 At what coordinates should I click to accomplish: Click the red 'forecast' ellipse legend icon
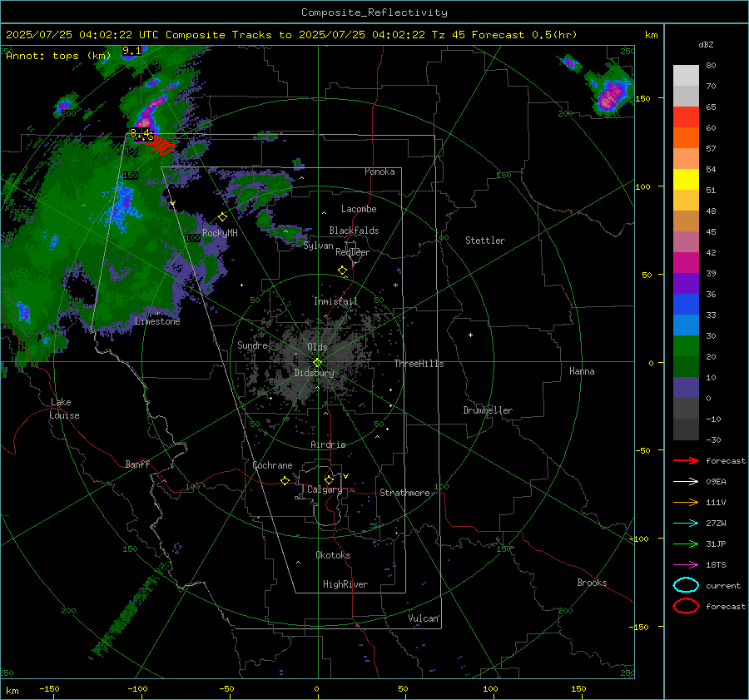click(x=686, y=606)
